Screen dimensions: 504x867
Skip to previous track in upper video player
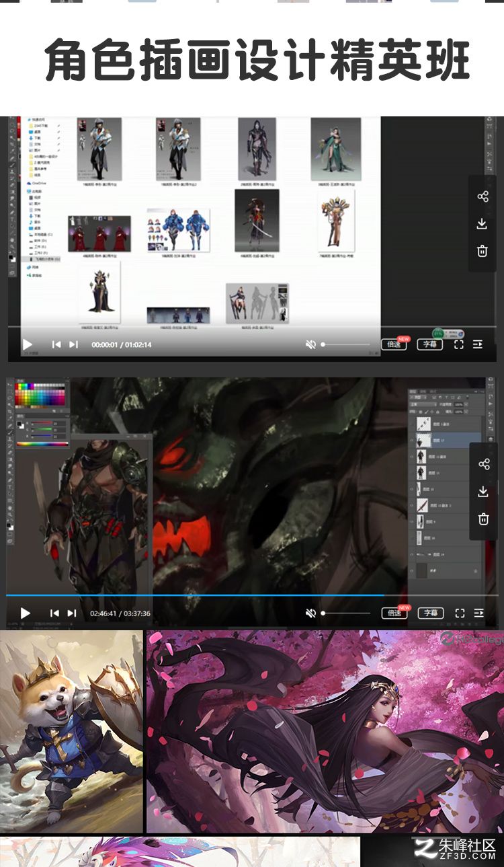pyautogui.click(x=56, y=344)
